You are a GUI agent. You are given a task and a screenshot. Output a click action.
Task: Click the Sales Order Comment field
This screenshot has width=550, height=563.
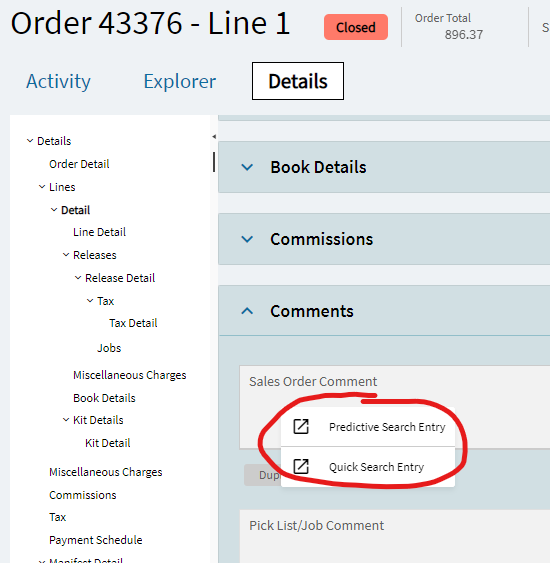pos(395,407)
